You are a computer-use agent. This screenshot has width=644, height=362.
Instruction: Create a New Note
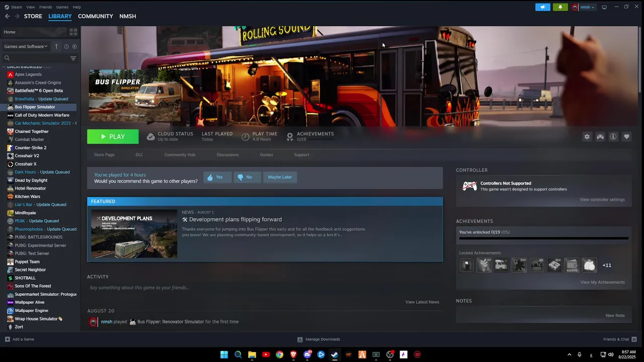click(x=615, y=316)
